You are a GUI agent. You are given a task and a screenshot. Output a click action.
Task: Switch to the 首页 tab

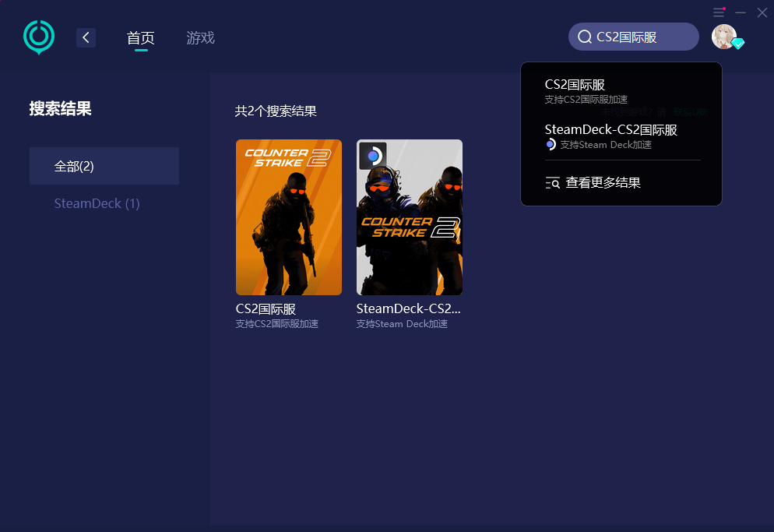141,37
